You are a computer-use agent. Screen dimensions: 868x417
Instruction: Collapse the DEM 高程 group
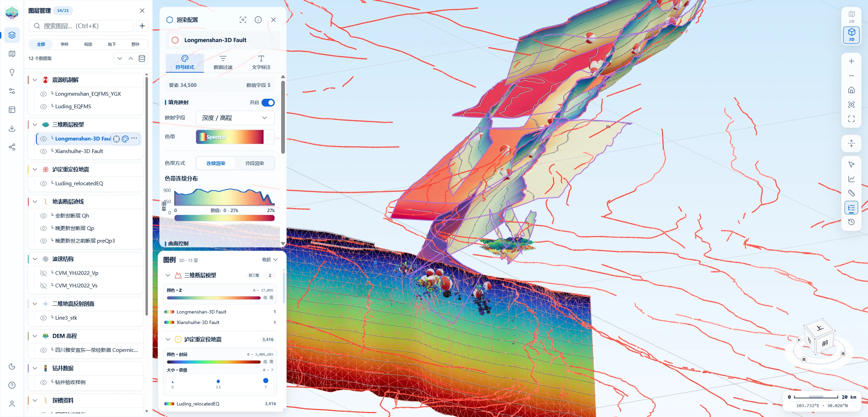click(35, 336)
